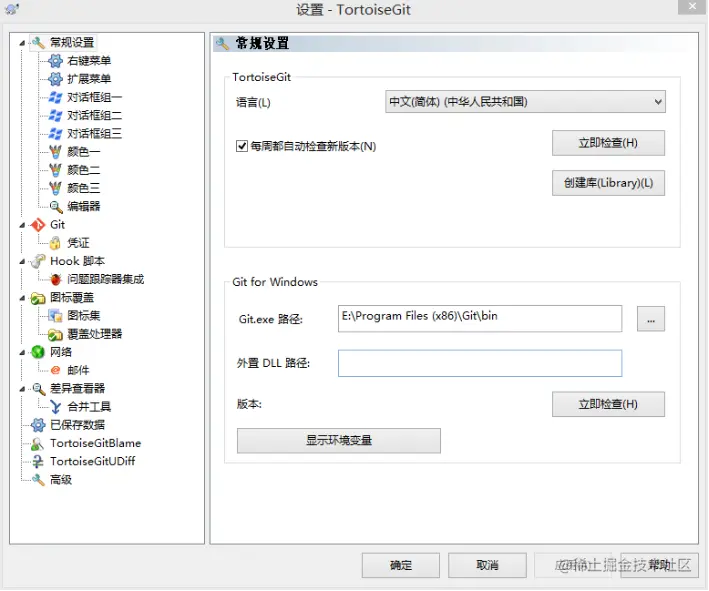Image resolution: width=709 pixels, height=591 pixels.
Task: Toggle the 每周都自动检查新版本 checkbox
Action: pyautogui.click(x=242, y=146)
